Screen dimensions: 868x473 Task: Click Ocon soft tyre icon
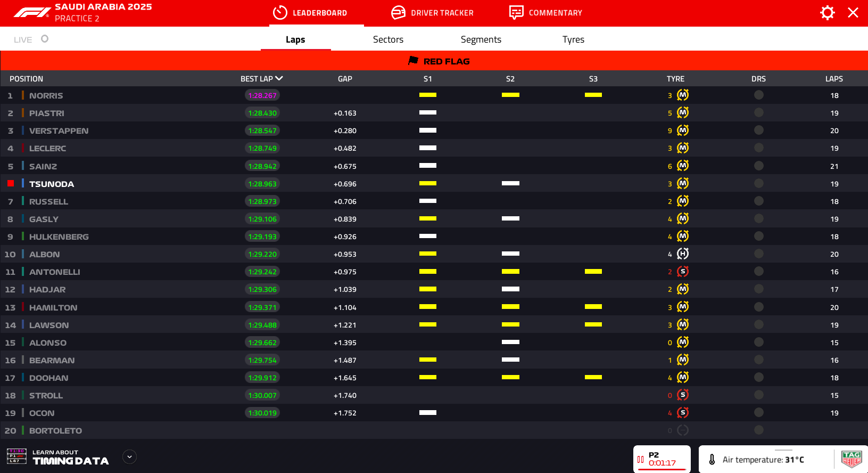683,413
